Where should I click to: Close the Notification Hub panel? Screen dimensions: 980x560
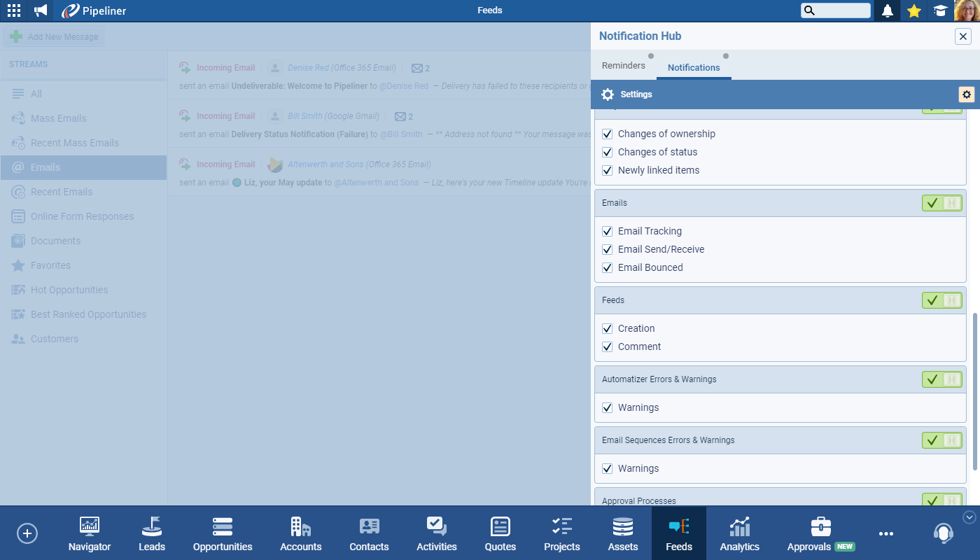tap(963, 36)
